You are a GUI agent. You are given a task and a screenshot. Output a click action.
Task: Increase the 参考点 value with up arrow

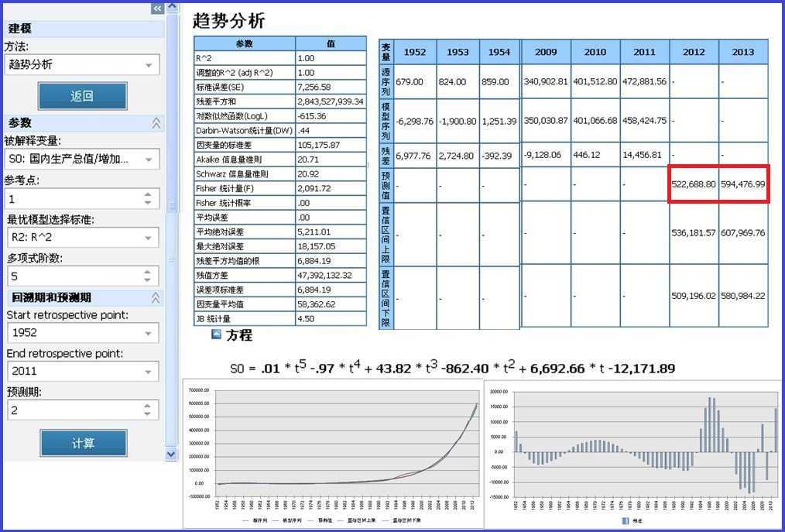(x=148, y=195)
